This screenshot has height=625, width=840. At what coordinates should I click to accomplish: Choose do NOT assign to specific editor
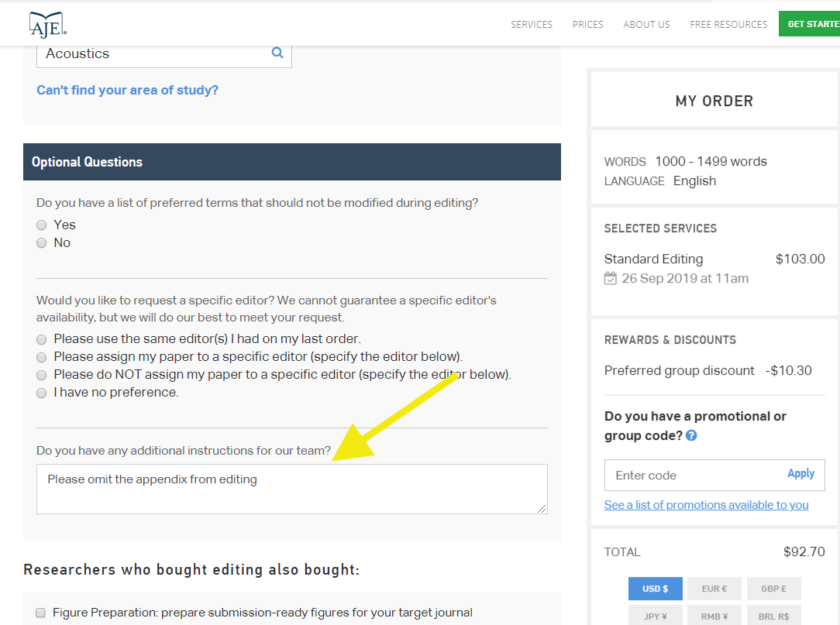[41, 375]
